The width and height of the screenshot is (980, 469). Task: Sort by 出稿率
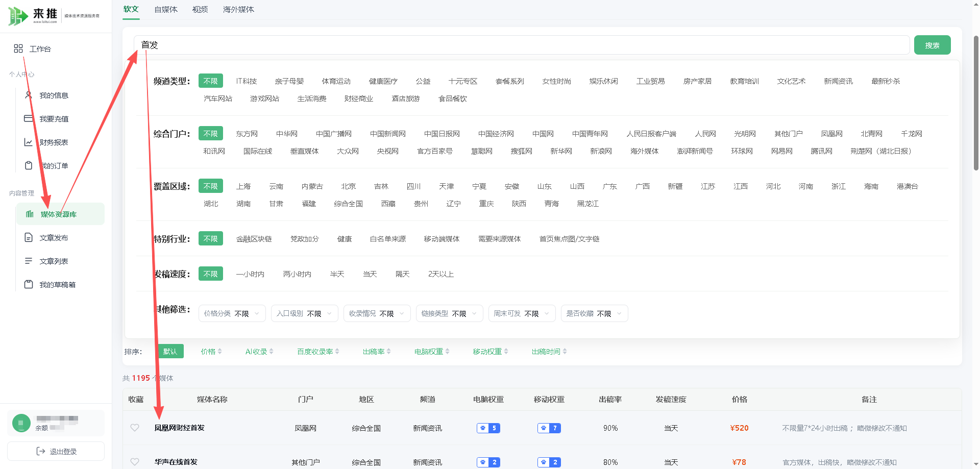pyautogui.click(x=377, y=352)
